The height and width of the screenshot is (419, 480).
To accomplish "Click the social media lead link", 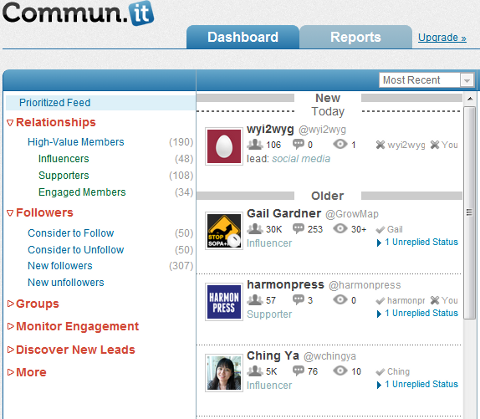I will [x=301, y=159].
